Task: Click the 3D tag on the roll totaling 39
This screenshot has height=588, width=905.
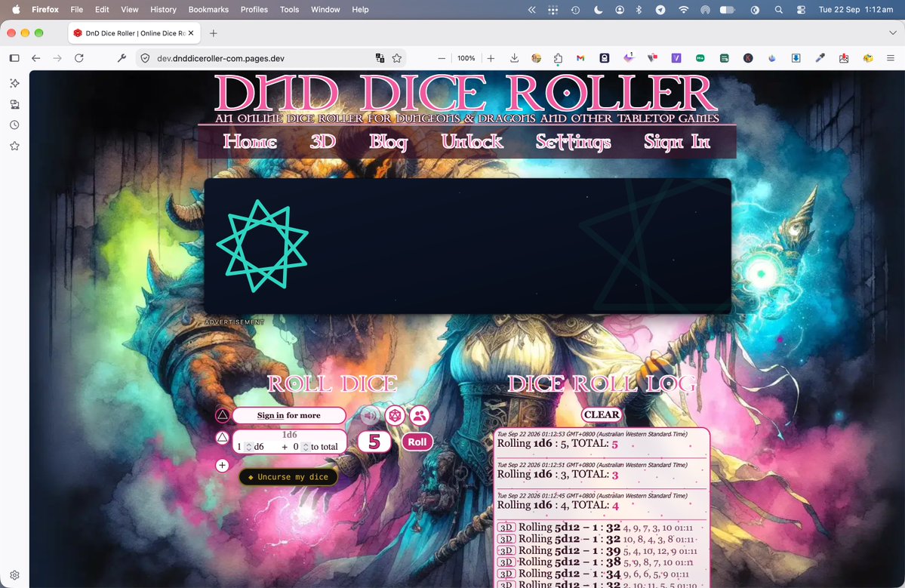Action: coord(506,550)
